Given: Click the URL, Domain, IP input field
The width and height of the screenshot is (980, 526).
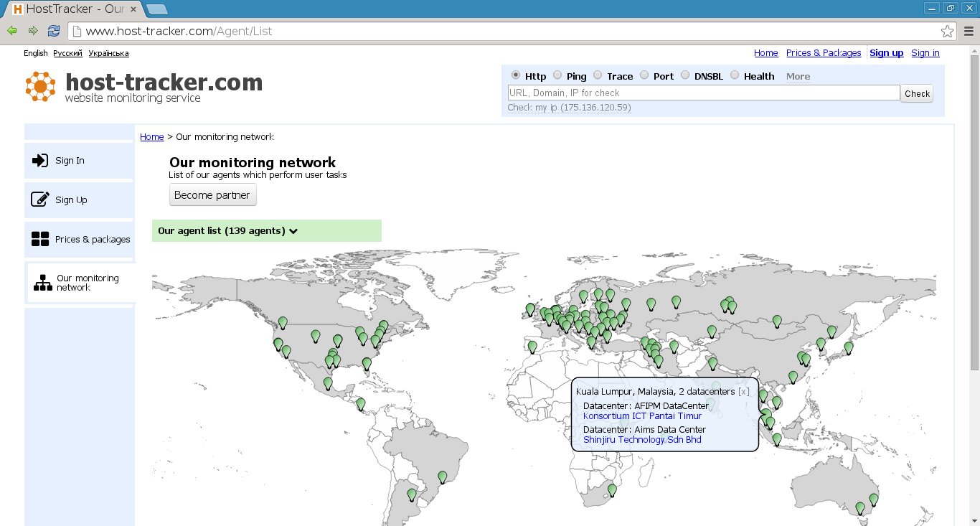Looking at the screenshot, I should 703,93.
